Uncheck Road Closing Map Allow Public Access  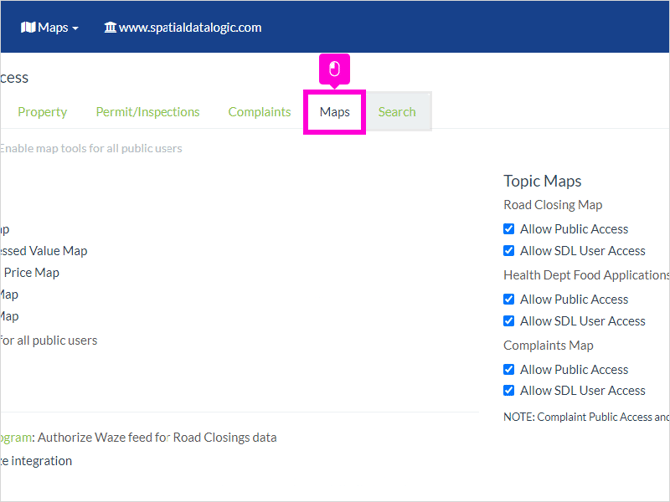tap(508, 229)
